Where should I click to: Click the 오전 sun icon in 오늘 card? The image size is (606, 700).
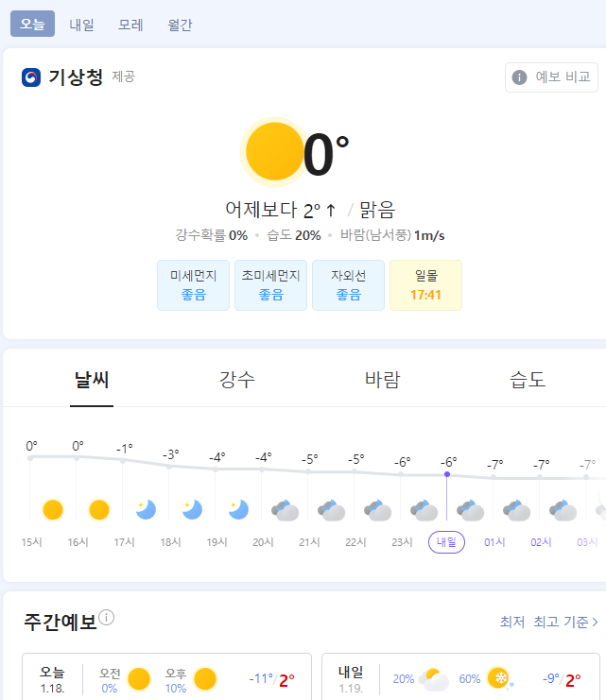pyautogui.click(x=139, y=678)
